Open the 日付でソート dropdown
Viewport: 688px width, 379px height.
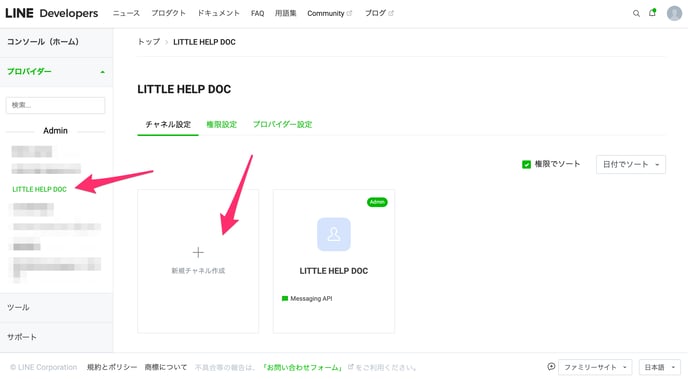click(x=631, y=164)
